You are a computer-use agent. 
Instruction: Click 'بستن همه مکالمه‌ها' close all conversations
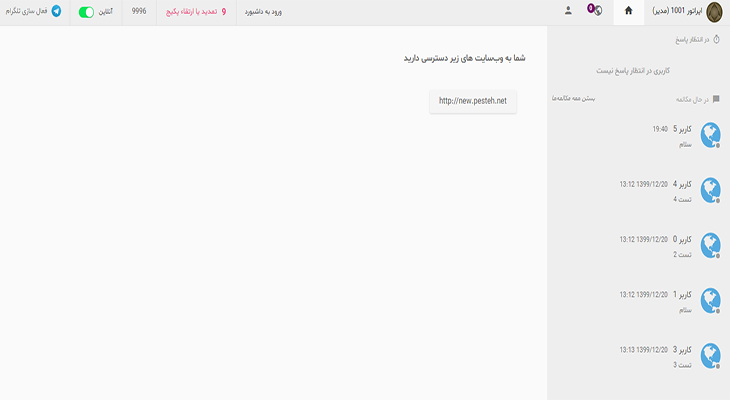[575, 99]
